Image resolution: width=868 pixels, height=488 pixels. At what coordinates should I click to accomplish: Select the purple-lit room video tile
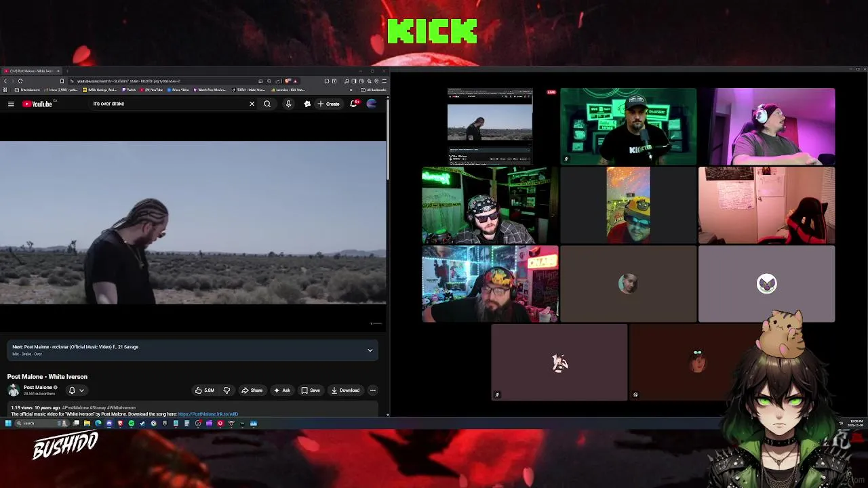point(767,127)
